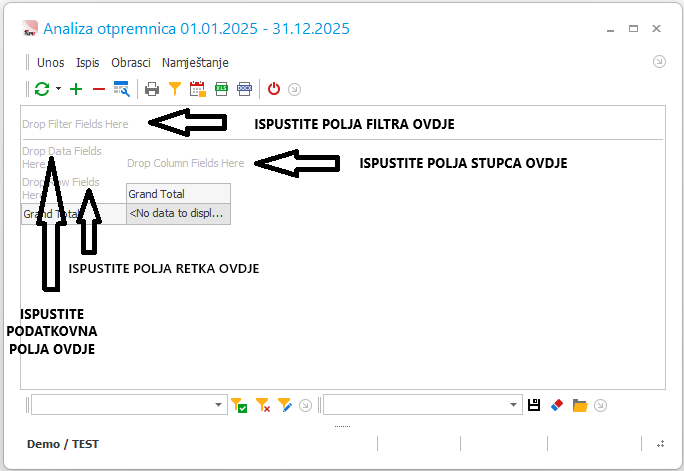684x471 pixels.
Task: Remove entry with red minus icon
Action: click(99, 89)
